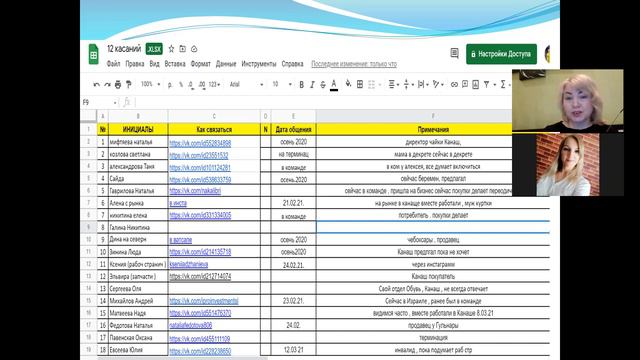The width and height of the screenshot is (640, 360).
Task: Open text wrapping dropdown
Action: pyautogui.click(x=423, y=84)
